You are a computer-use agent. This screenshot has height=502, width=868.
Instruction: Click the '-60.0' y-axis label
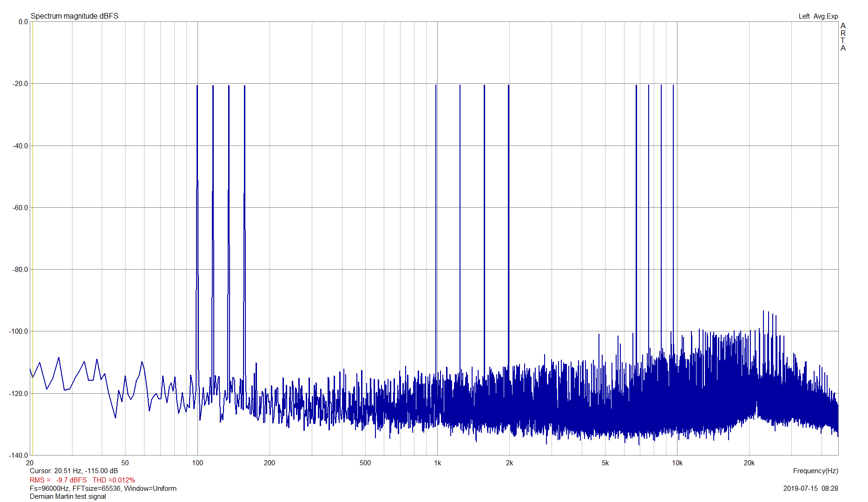pos(20,208)
